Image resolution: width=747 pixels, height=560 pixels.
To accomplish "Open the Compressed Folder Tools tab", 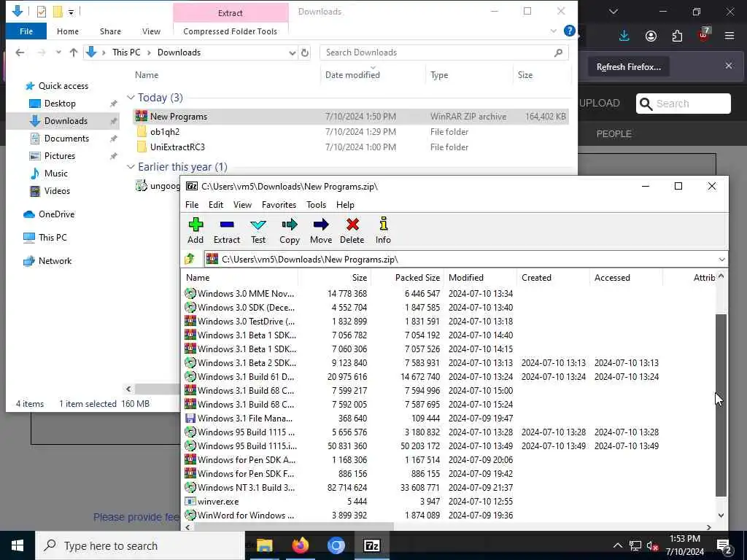I will point(230,31).
